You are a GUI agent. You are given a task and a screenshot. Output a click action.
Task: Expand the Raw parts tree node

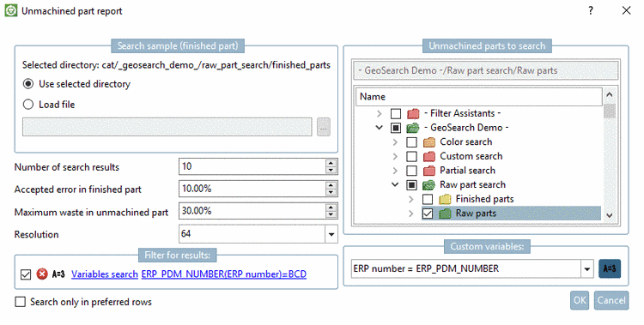[411, 214]
